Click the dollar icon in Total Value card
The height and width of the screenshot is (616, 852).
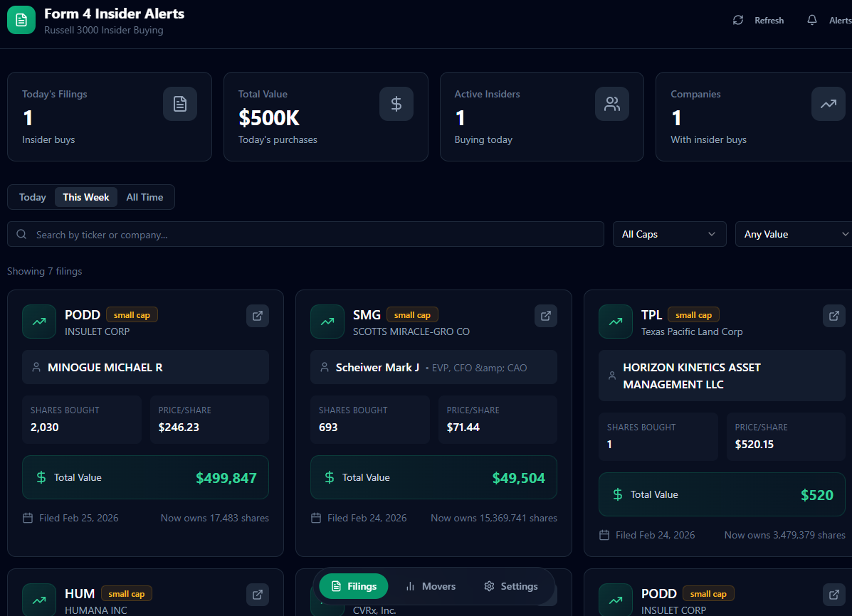pyautogui.click(x=396, y=104)
